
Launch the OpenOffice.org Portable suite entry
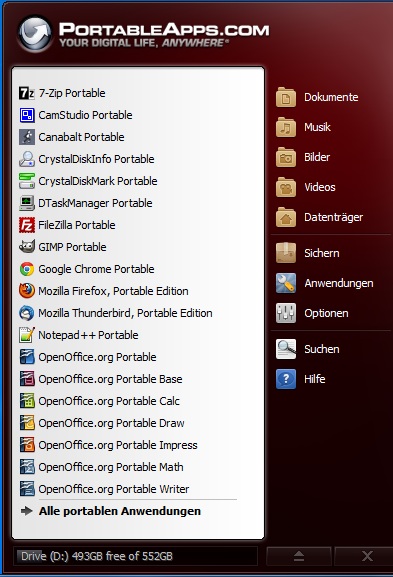click(x=98, y=357)
